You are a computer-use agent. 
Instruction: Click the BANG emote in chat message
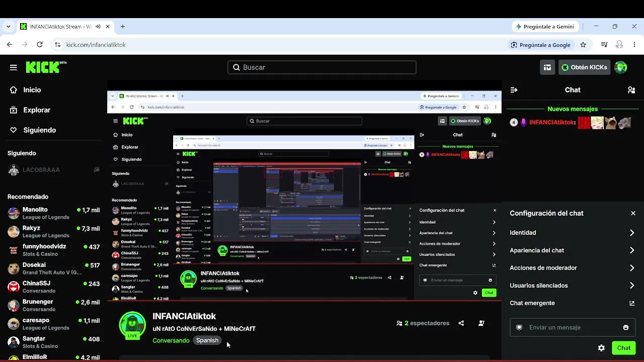tap(584, 123)
